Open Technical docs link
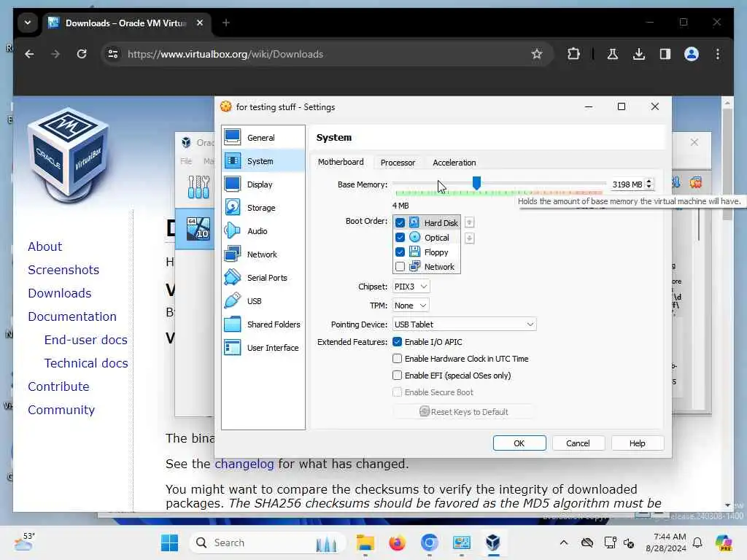The image size is (747, 560). point(86,363)
